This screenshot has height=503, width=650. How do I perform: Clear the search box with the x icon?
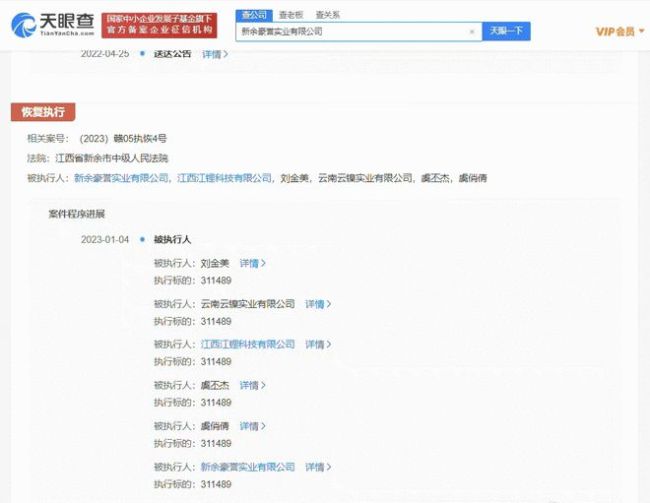coord(472,32)
